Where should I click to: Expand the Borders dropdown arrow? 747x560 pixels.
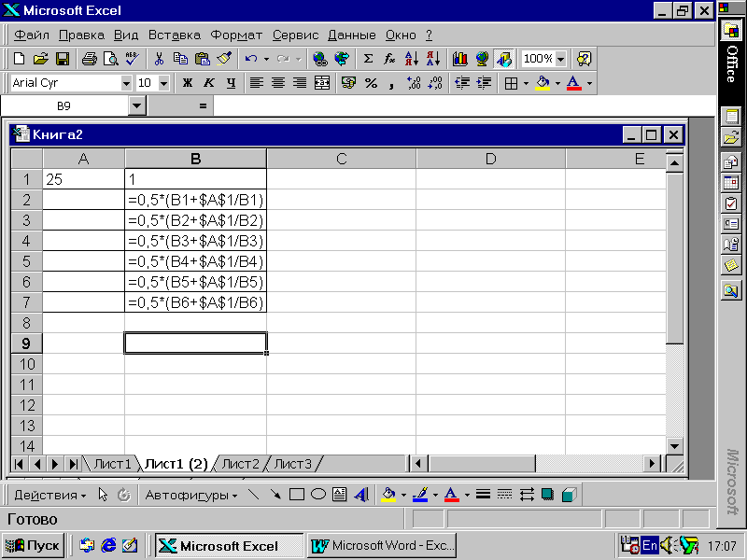(x=526, y=83)
